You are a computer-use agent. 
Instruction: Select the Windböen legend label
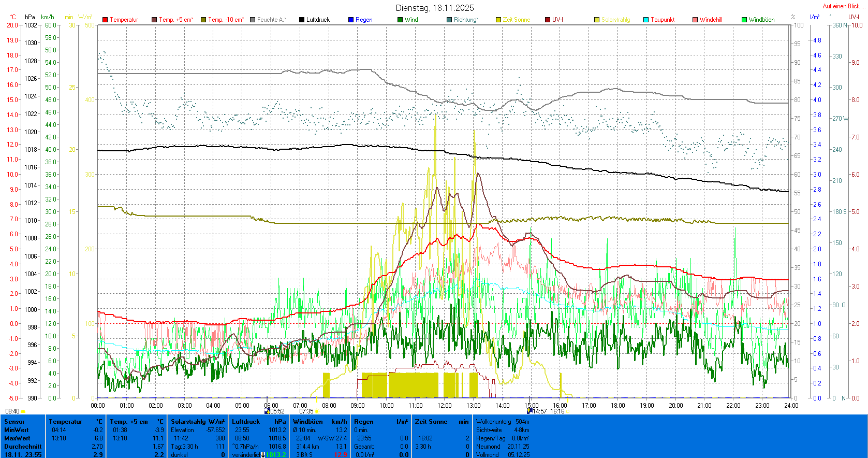(761, 20)
